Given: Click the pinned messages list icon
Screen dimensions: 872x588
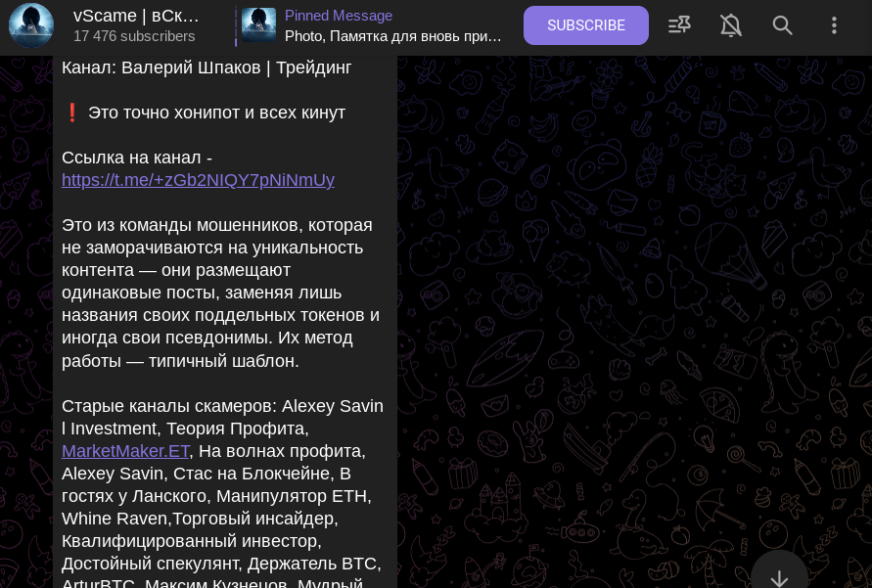Looking at the screenshot, I should pyautogui.click(x=679, y=25).
